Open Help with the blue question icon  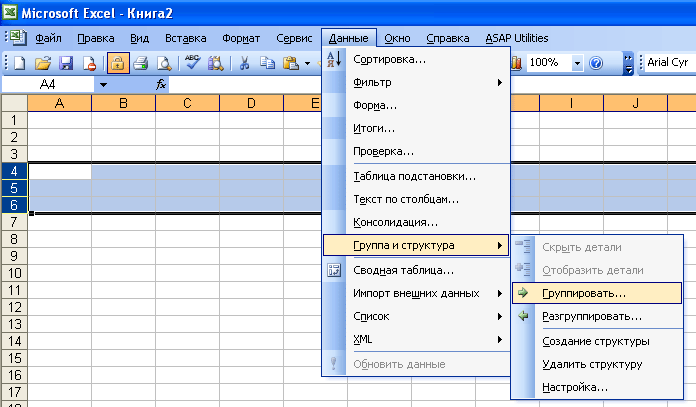pos(596,63)
